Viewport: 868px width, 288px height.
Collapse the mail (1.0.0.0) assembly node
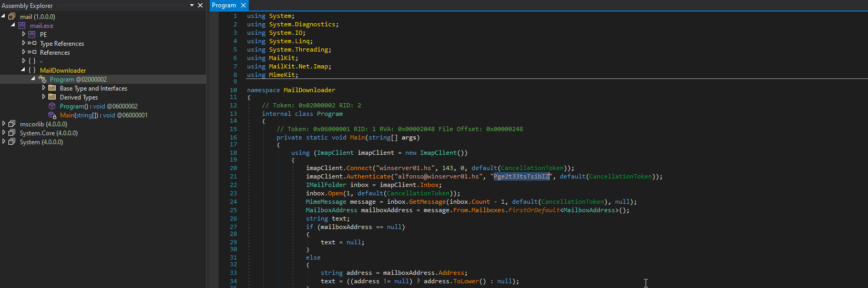coord(3,16)
